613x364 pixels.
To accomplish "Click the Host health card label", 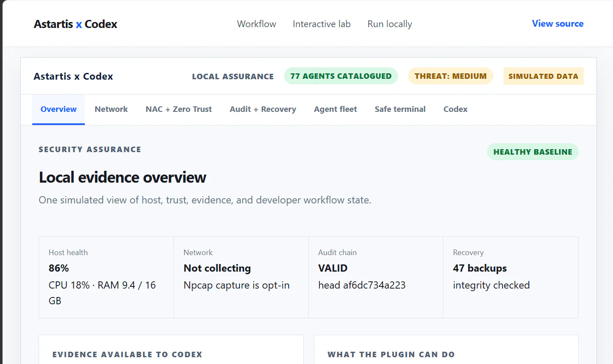I will (x=68, y=253).
